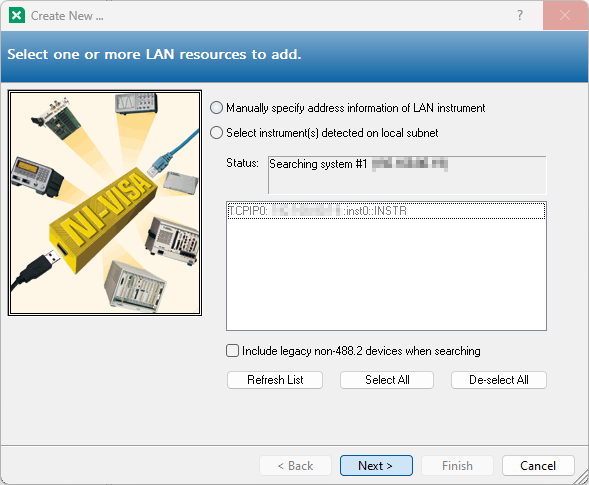Click the question mark help icon
Image resolution: width=589 pixels, height=485 pixels.
[520, 15]
